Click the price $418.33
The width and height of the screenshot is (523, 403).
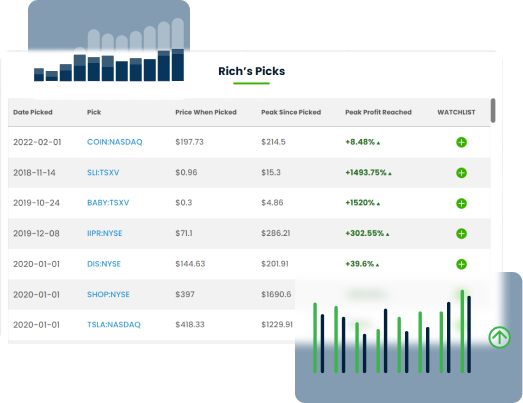point(190,325)
